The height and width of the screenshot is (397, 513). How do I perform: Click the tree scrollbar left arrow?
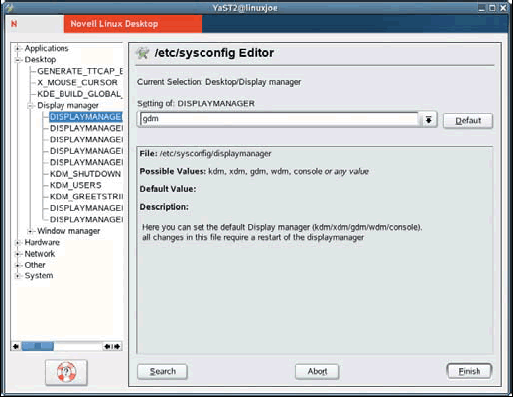(x=16, y=346)
